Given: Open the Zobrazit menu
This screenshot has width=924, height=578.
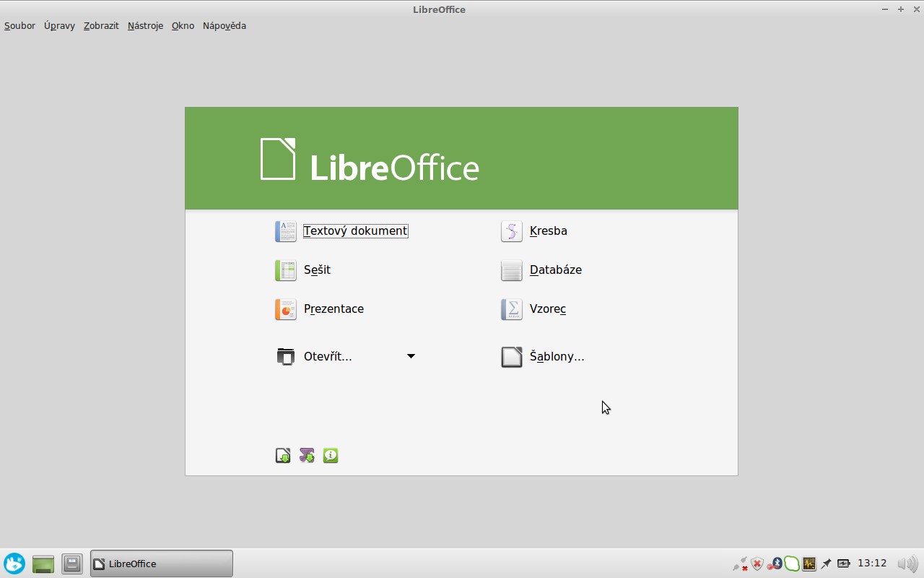Looking at the screenshot, I should point(101,25).
